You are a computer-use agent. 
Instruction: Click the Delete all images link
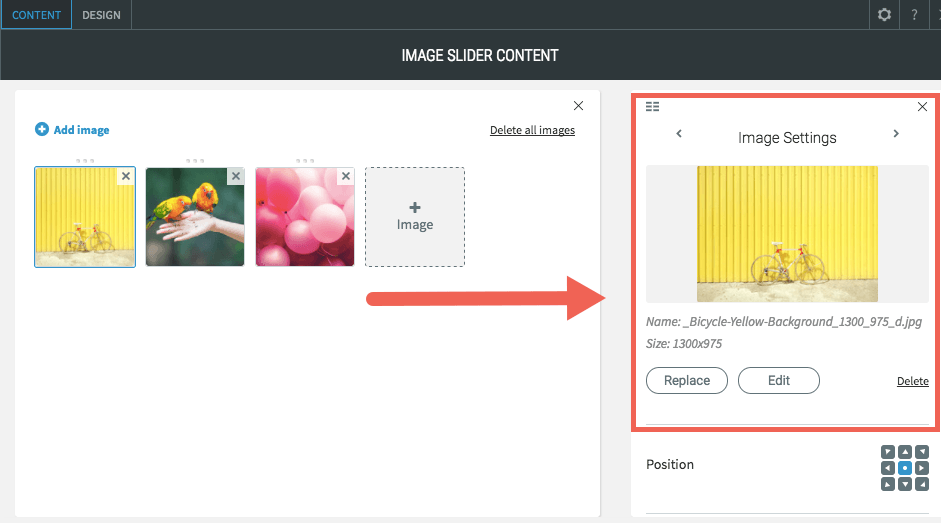coord(532,130)
